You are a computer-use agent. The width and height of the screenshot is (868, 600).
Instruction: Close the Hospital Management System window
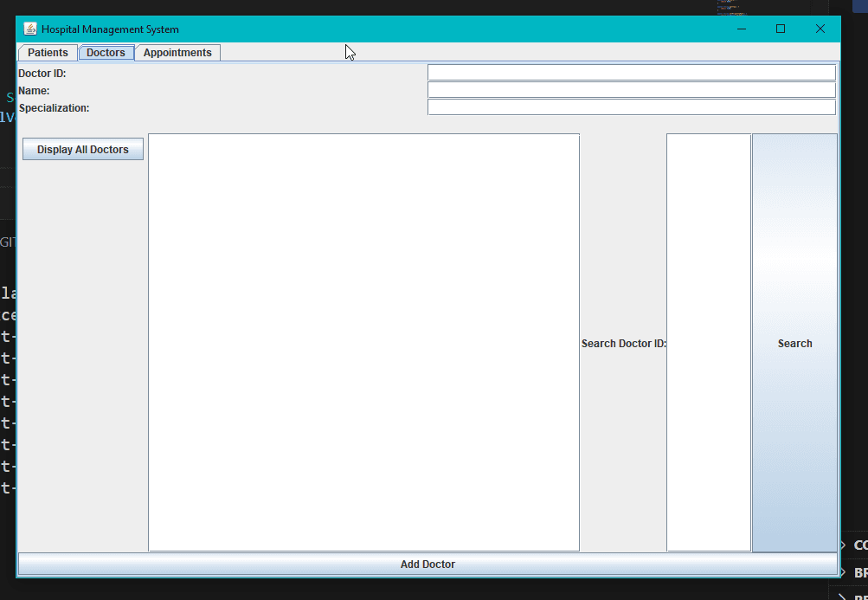coord(820,29)
